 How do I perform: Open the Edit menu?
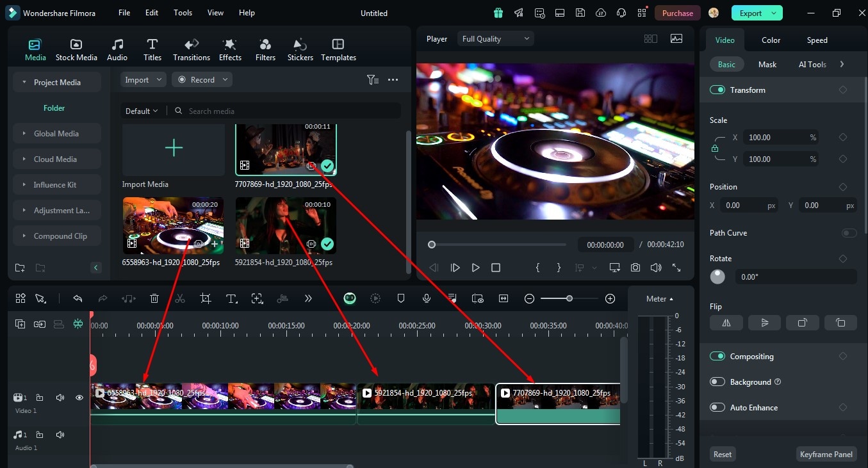pos(152,13)
